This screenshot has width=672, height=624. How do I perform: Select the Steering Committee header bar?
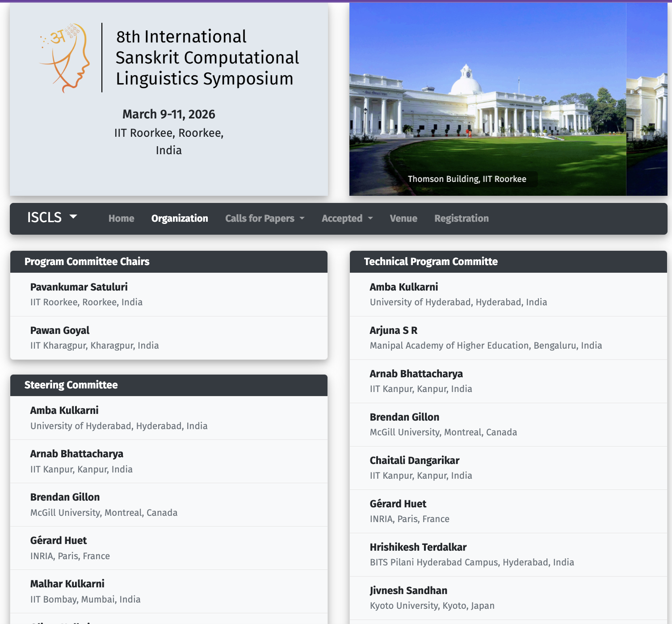click(x=71, y=385)
